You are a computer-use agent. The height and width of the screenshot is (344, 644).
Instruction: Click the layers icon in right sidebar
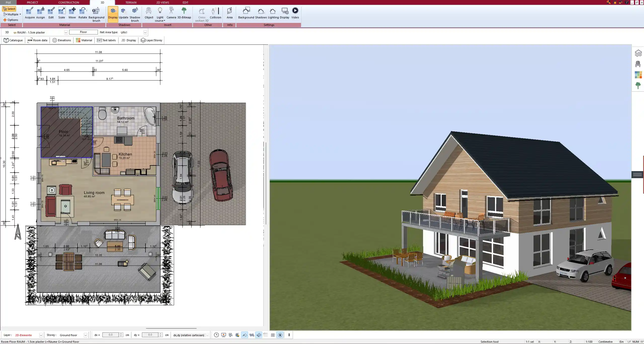[x=638, y=53]
